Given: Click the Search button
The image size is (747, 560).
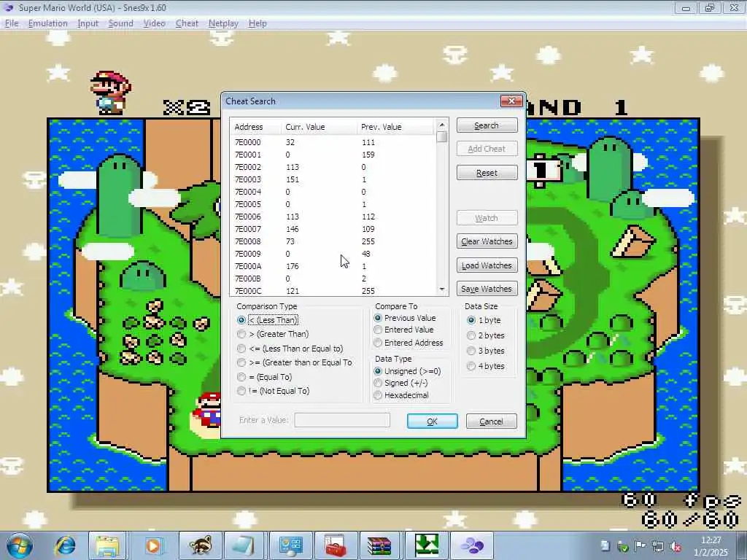Looking at the screenshot, I should (487, 125).
